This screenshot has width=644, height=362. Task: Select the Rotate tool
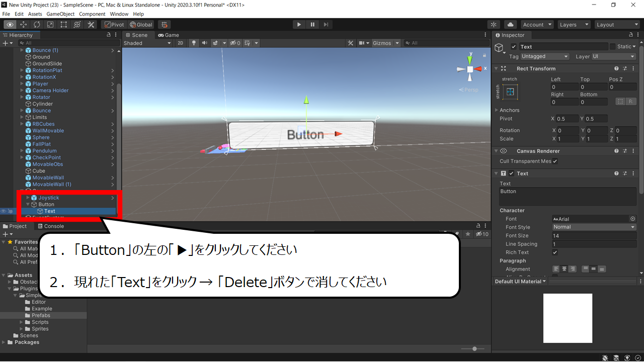37,25
